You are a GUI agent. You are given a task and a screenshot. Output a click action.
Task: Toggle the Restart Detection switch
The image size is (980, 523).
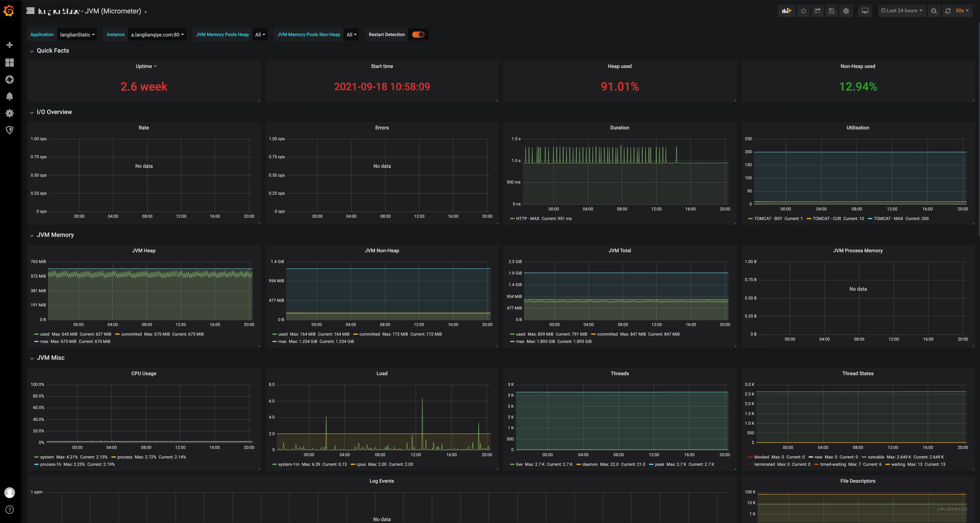(418, 35)
